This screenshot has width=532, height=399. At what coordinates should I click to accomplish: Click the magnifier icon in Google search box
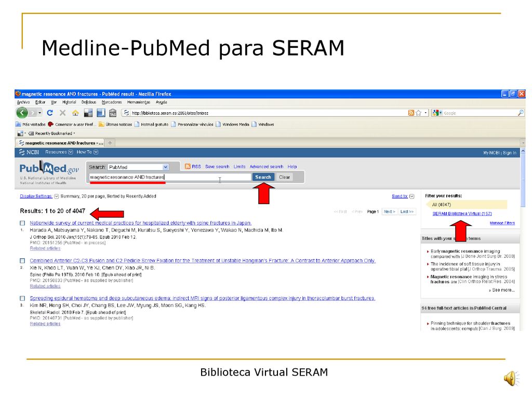point(521,113)
